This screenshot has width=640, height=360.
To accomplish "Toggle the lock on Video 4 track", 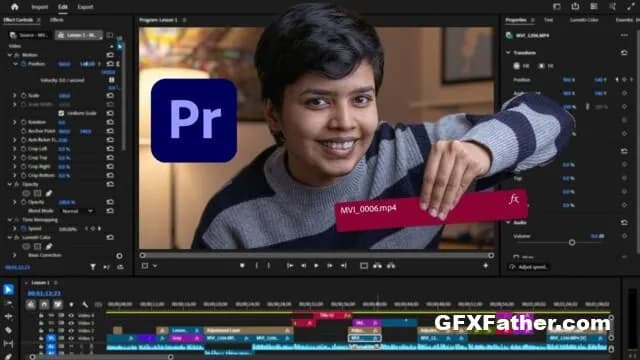I will [x=41, y=316].
